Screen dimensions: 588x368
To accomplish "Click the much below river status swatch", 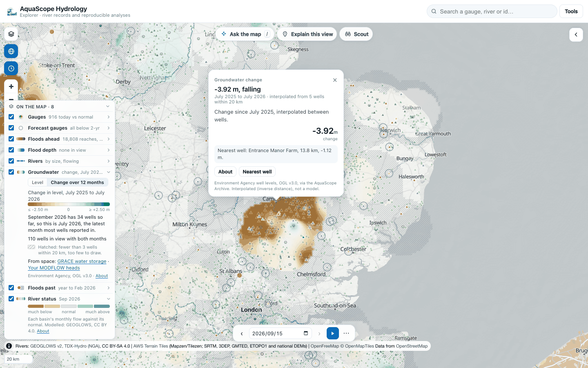I will (36, 306).
